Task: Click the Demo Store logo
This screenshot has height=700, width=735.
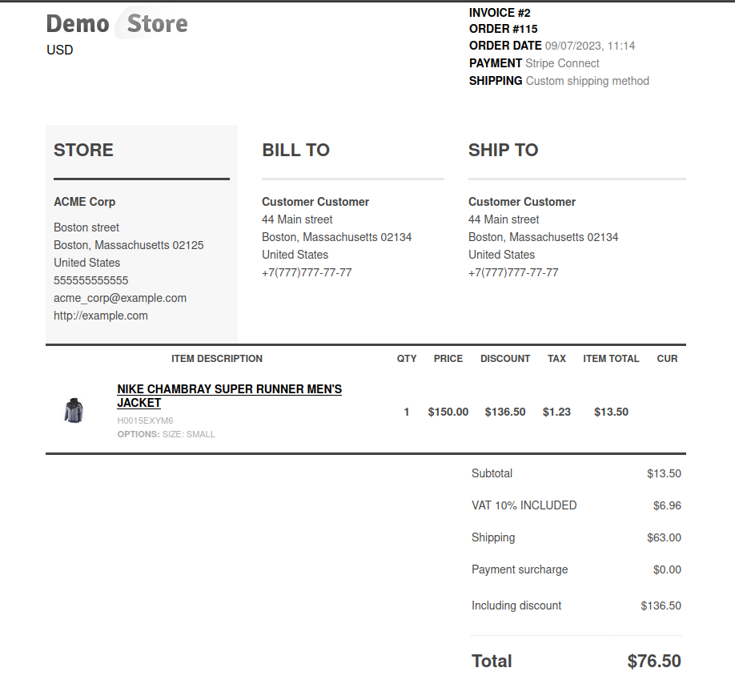Action: 117,23
